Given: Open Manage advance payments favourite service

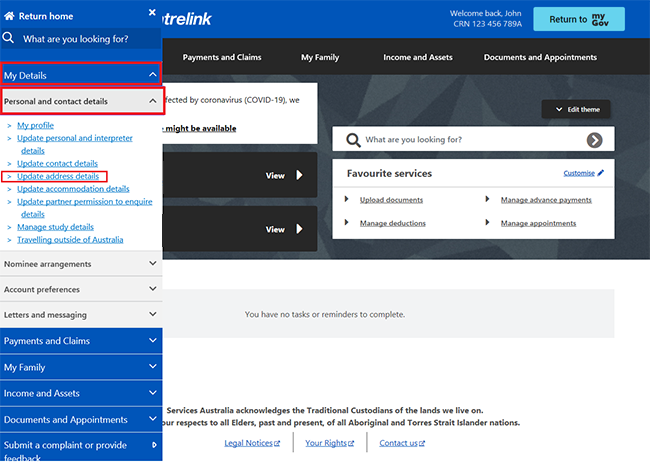Looking at the screenshot, I should (546, 200).
